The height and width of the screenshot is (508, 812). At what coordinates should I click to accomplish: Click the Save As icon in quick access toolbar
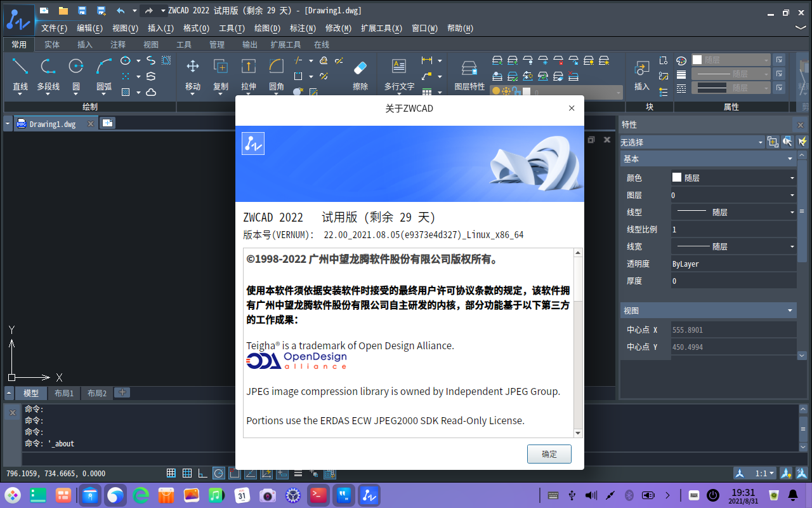click(x=101, y=11)
